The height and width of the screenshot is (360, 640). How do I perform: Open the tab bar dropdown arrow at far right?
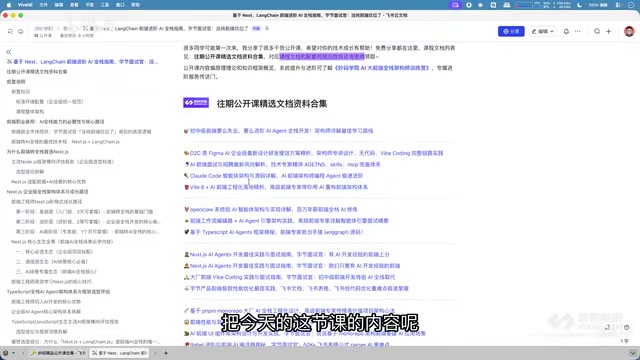[x=633, y=353]
